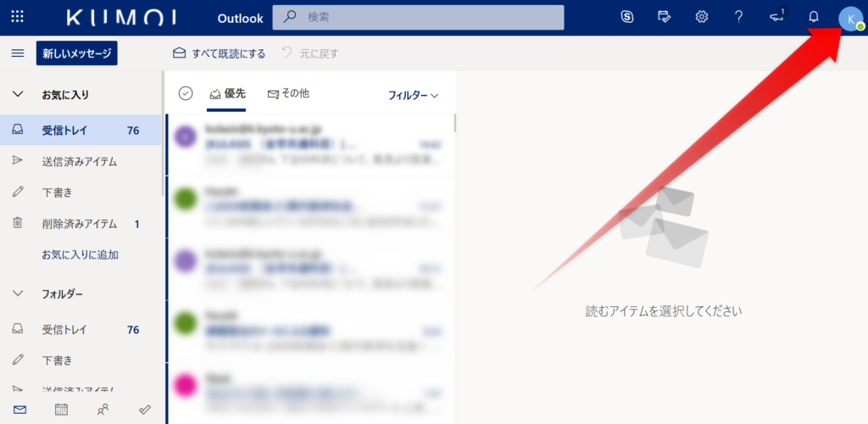868x424 pixels.
Task: Open the app launcher waffle grid
Action: click(x=18, y=17)
